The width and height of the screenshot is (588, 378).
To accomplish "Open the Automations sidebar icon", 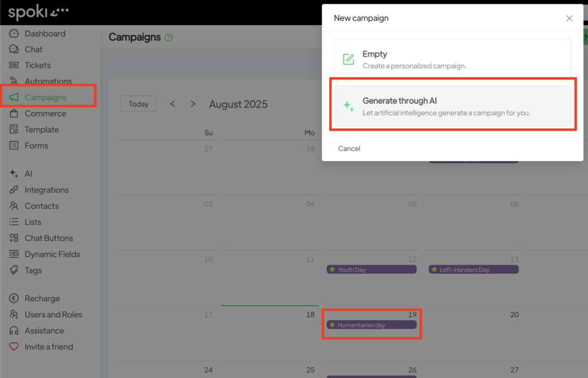I will [x=14, y=81].
